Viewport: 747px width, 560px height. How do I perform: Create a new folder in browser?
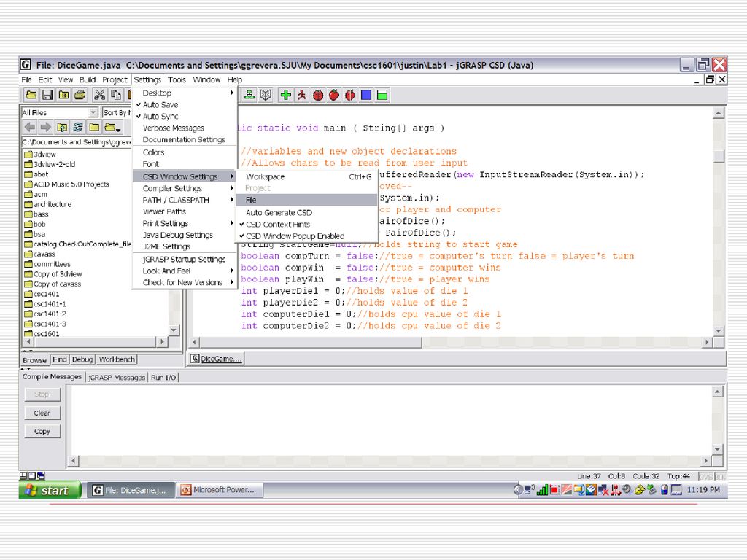[94, 127]
